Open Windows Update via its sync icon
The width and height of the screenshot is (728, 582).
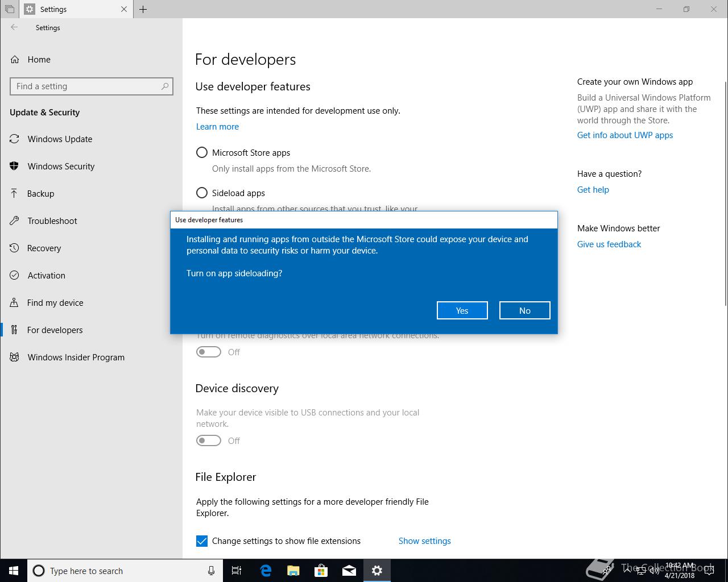point(15,139)
